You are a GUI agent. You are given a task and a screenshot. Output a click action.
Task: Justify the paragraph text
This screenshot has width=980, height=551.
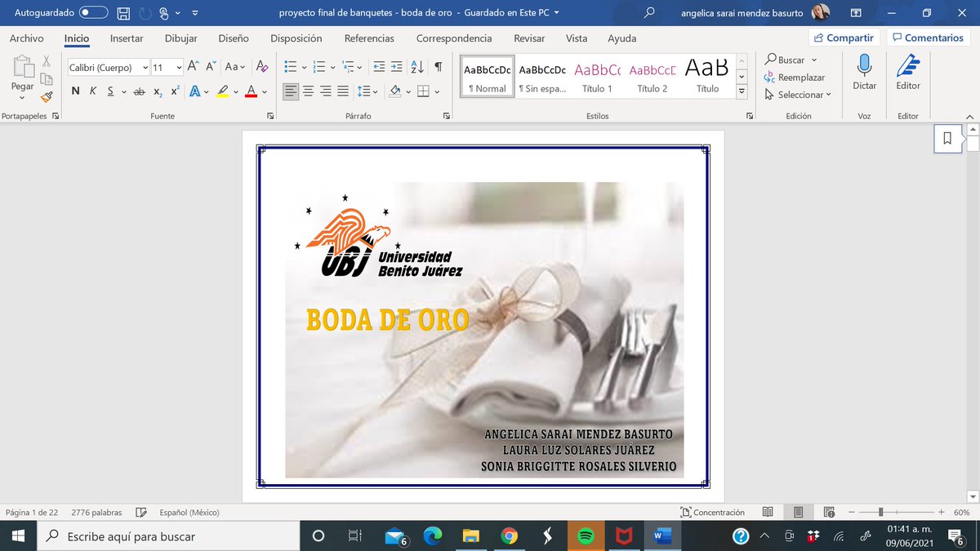343,91
